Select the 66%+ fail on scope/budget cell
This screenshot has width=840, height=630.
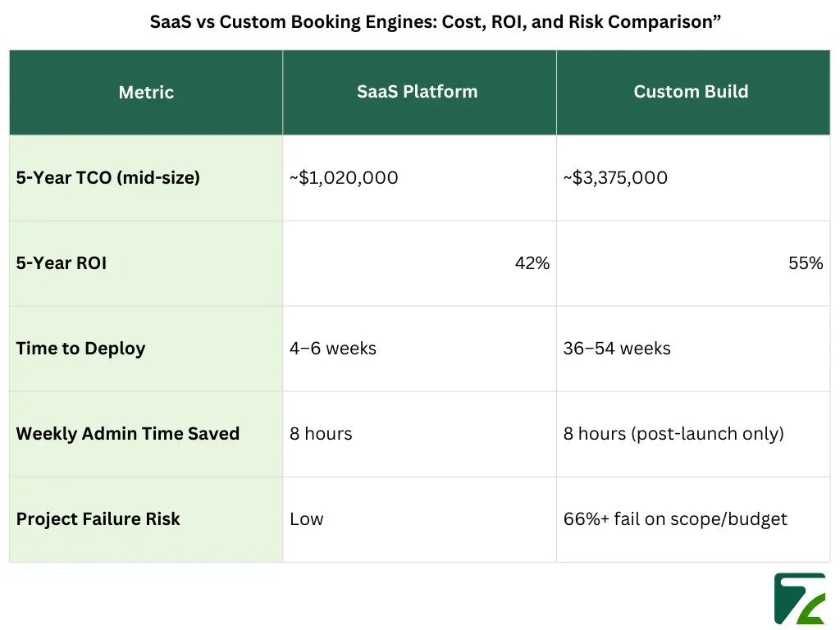tap(675, 519)
